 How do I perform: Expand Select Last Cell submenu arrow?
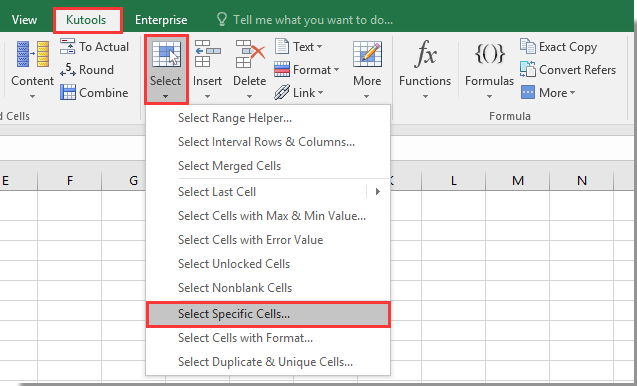pos(378,192)
